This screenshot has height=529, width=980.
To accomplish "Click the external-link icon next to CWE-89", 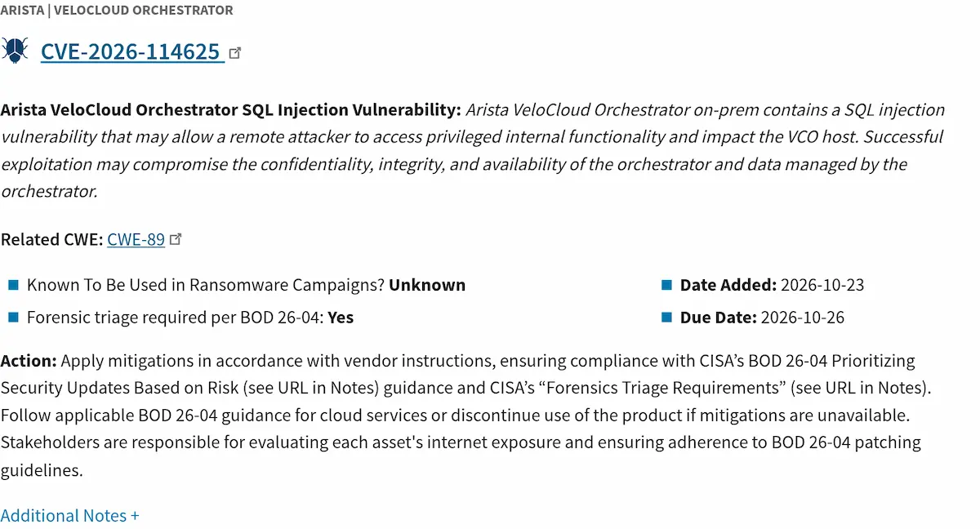I will pos(176,239).
